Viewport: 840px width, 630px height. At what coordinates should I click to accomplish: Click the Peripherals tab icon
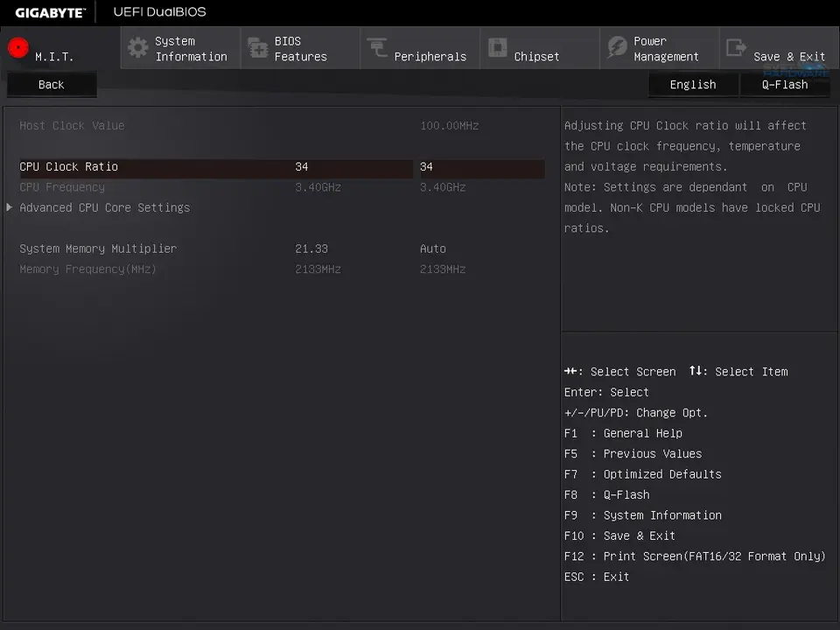(377, 48)
